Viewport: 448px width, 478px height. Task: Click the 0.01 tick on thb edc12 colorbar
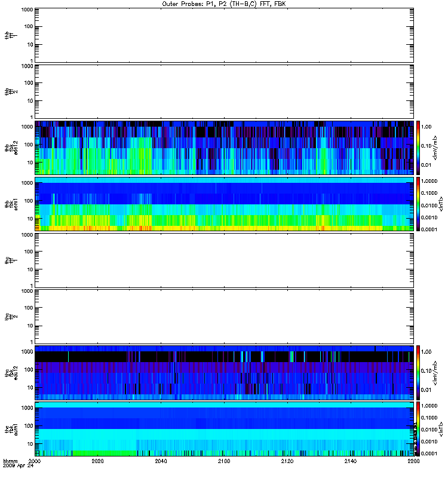pos(426,165)
